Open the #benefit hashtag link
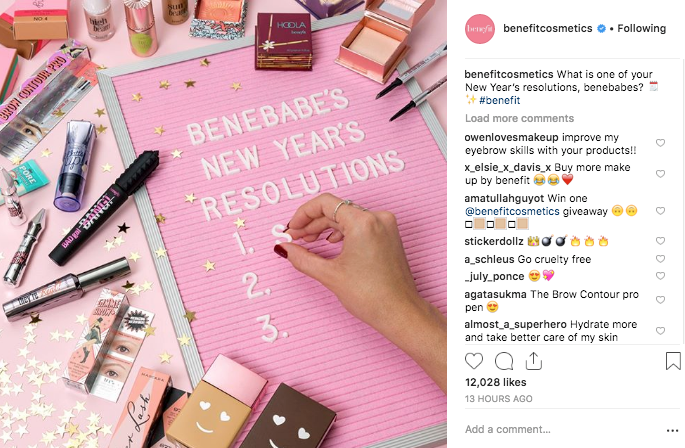Screen dimensions: 685x448 coord(499,100)
